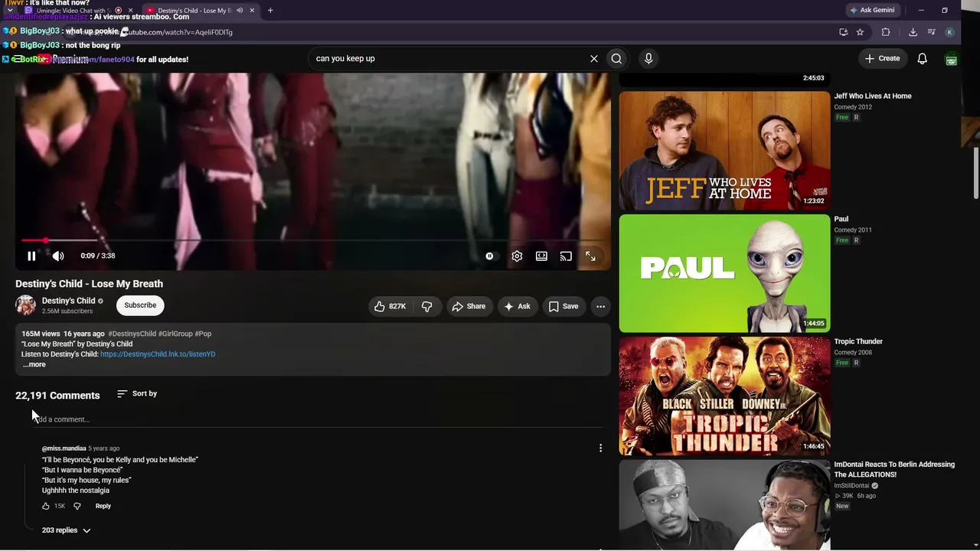Run search with the magnifier button

pos(616,58)
